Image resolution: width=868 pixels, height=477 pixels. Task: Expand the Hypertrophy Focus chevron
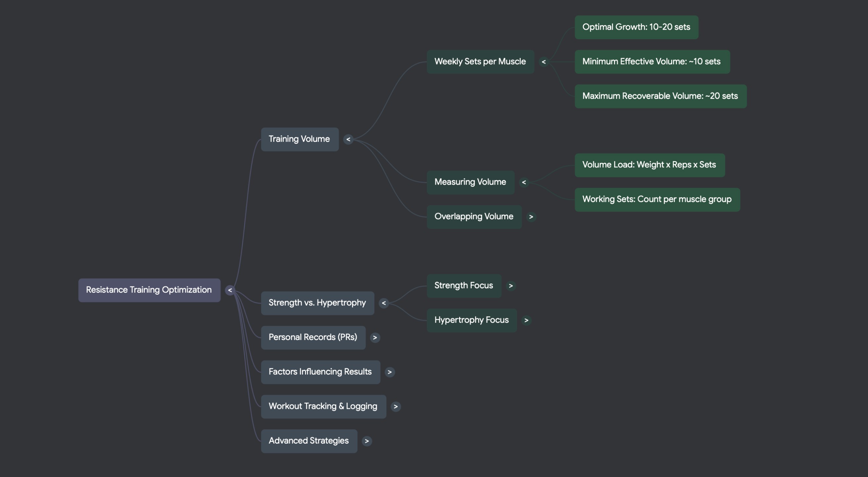coord(526,320)
